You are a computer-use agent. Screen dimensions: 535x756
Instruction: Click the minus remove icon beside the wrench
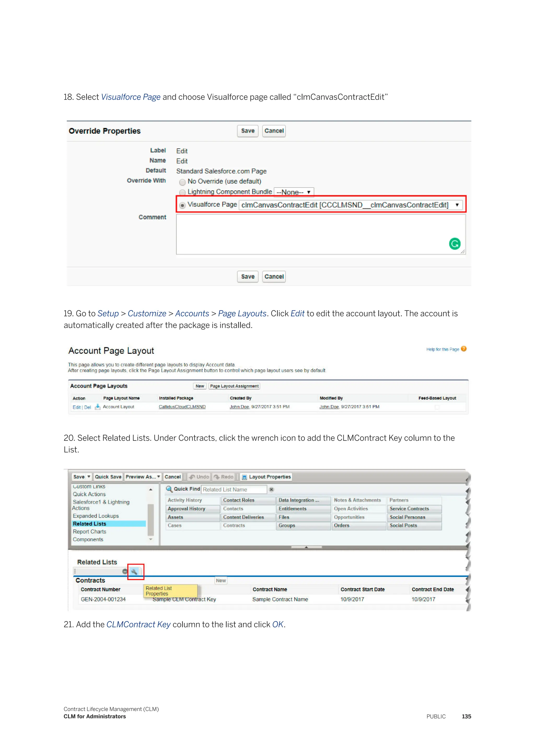coord(125,572)
